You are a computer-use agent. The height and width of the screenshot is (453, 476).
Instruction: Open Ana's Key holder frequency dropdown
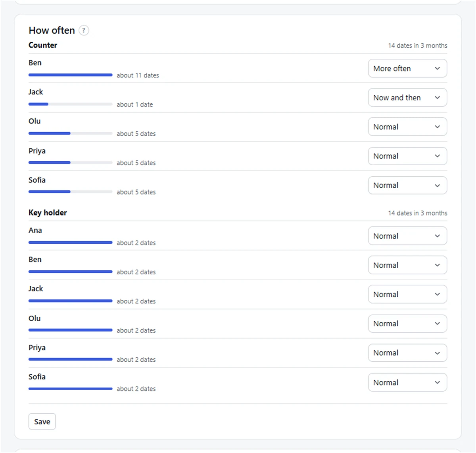tap(407, 236)
